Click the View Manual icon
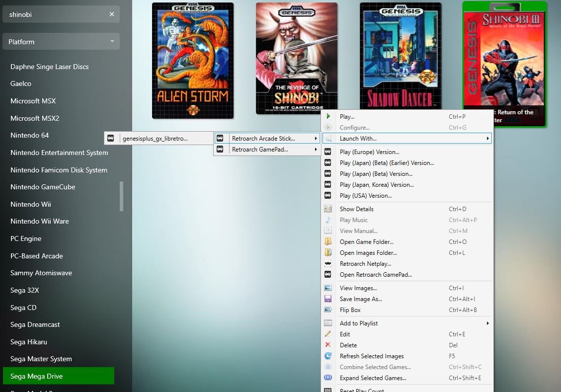Viewport: 561px width, 392px height. [x=328, y=231]
